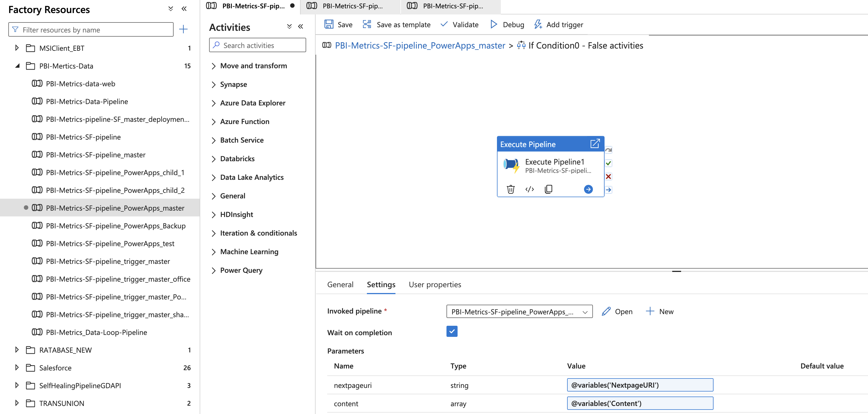Edit content parameter value field
The height and width of the screenshot is (414, 868).
tap(640, 403)
